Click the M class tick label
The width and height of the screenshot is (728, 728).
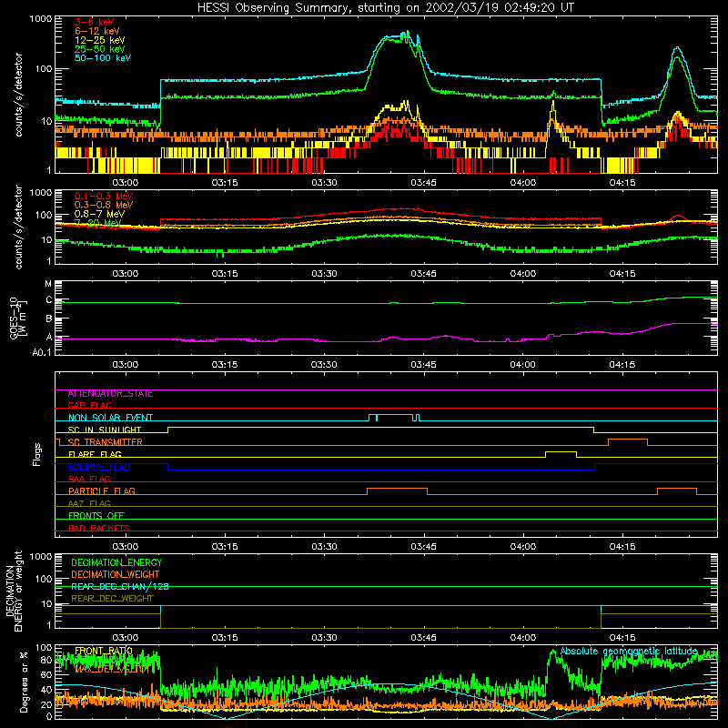pyautogui.click(x=48, y=284)
